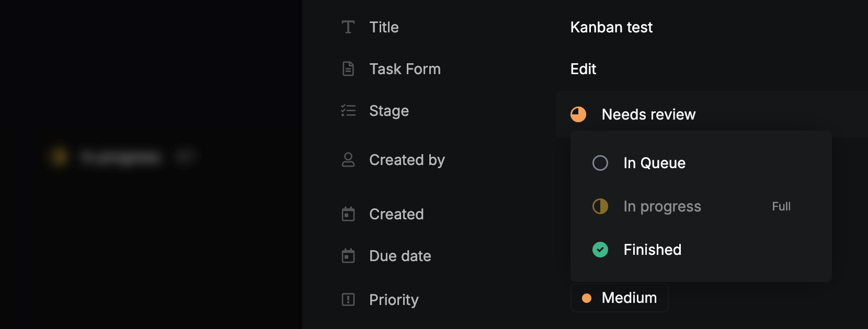This screenshot has width=868, height=329.
Task: Choose Finished from stage list
Action: (x=652, y=250)
